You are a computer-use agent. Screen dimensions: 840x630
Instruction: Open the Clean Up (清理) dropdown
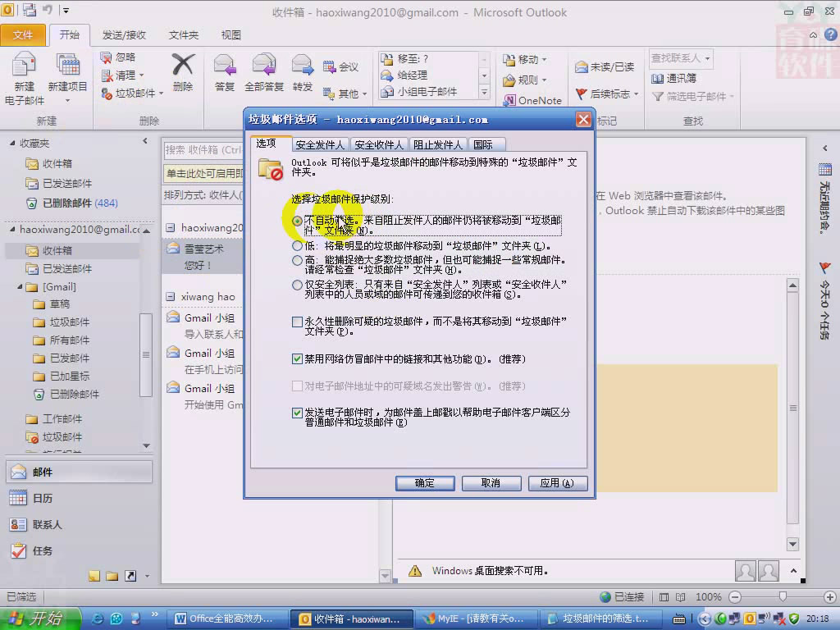pos(123,75)
